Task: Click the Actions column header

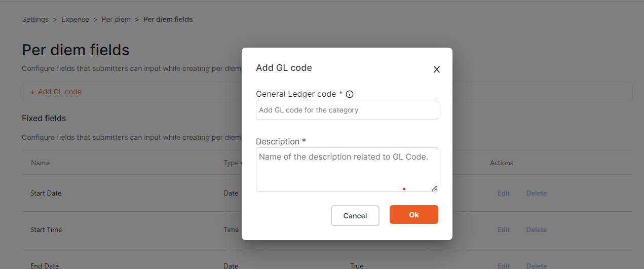Action: click(x=502, y=163)
